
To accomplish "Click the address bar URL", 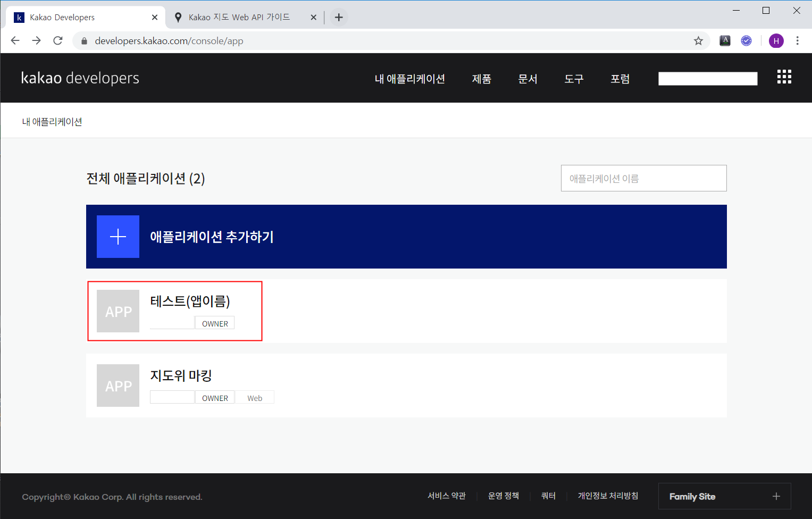I will coord(169,41).
